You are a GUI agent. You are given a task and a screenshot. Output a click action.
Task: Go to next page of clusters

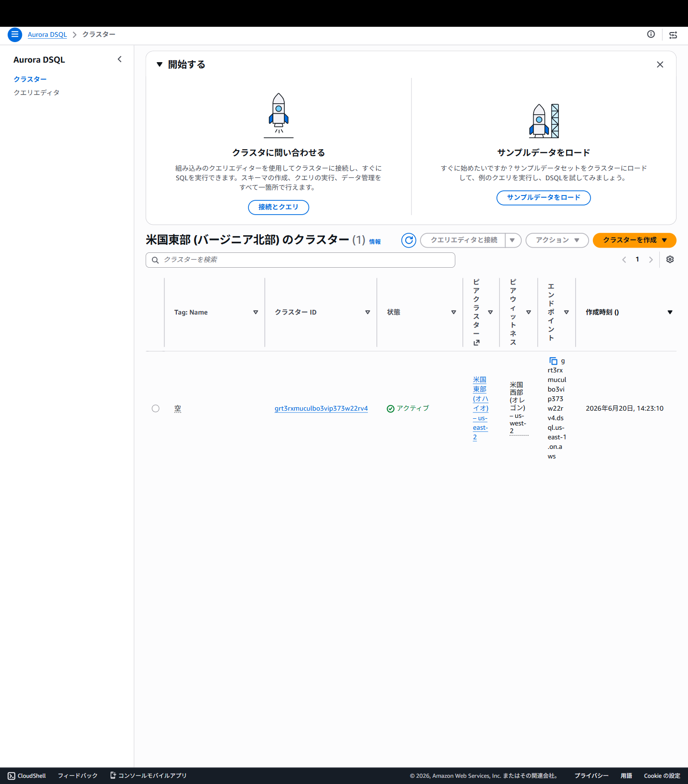coord(651,260)
